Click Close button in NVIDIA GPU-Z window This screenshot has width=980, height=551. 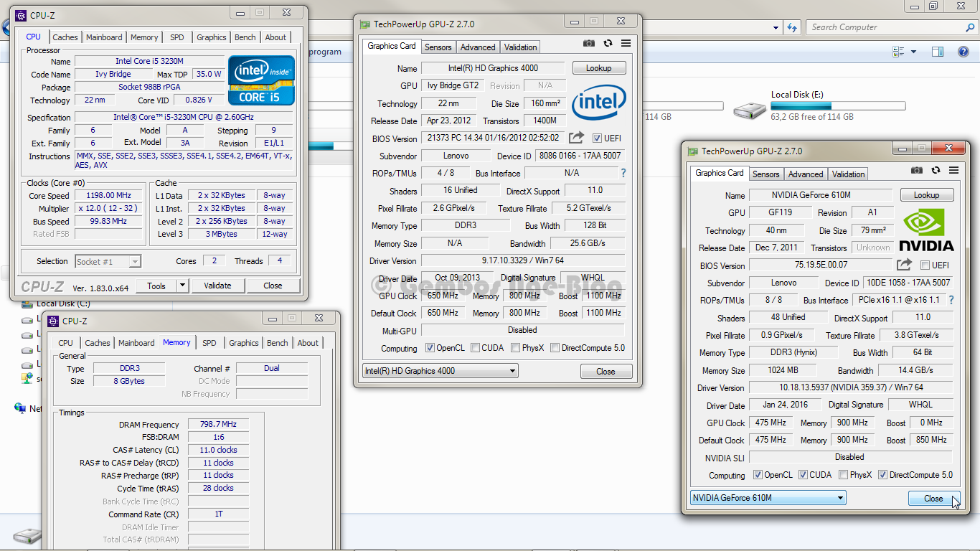tap(933, 499)
